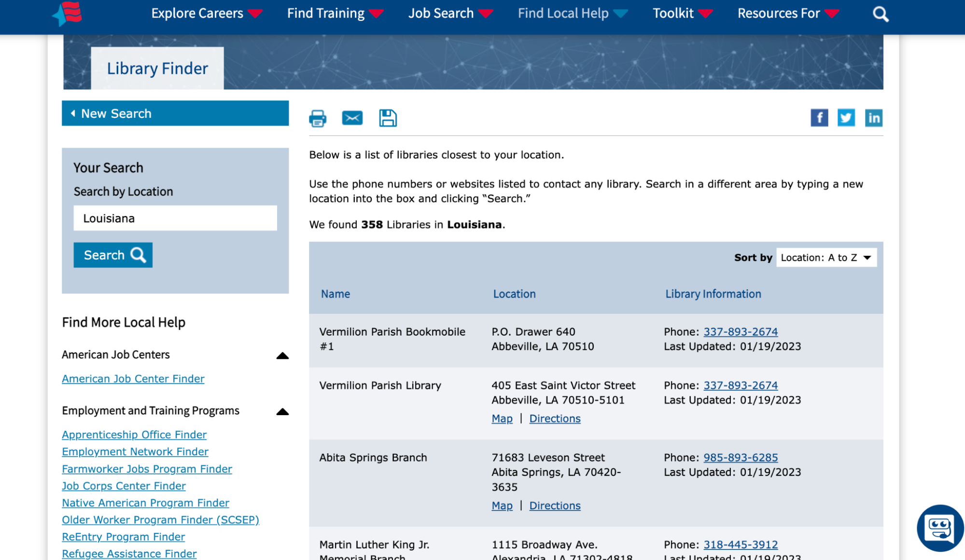This screenshot has width=965, height=560.
Task: Share the page on Twitter
Action: (x=846, y=118)
